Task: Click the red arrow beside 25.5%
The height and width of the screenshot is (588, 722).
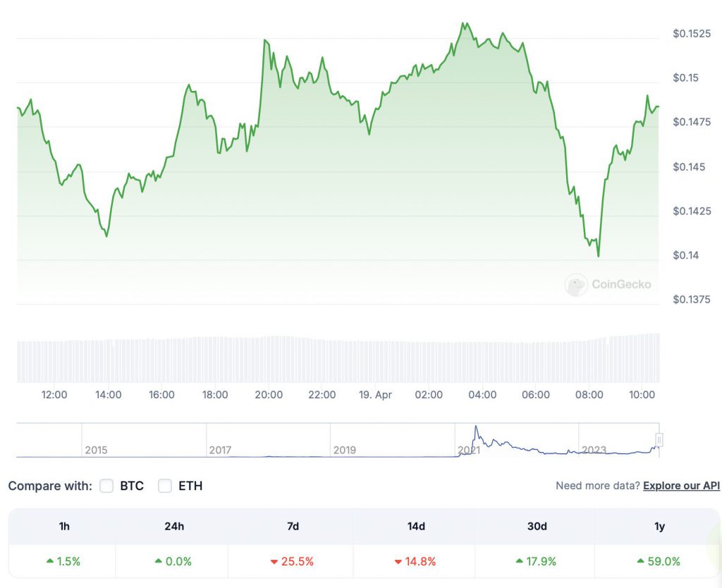Action: [274, 561]
